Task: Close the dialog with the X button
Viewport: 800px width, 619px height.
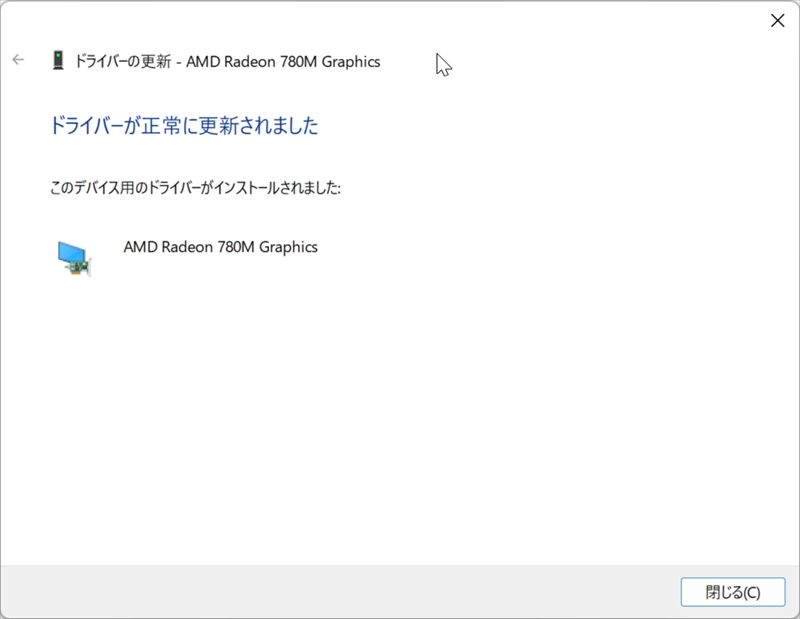Action: click(x=778, y=20)
